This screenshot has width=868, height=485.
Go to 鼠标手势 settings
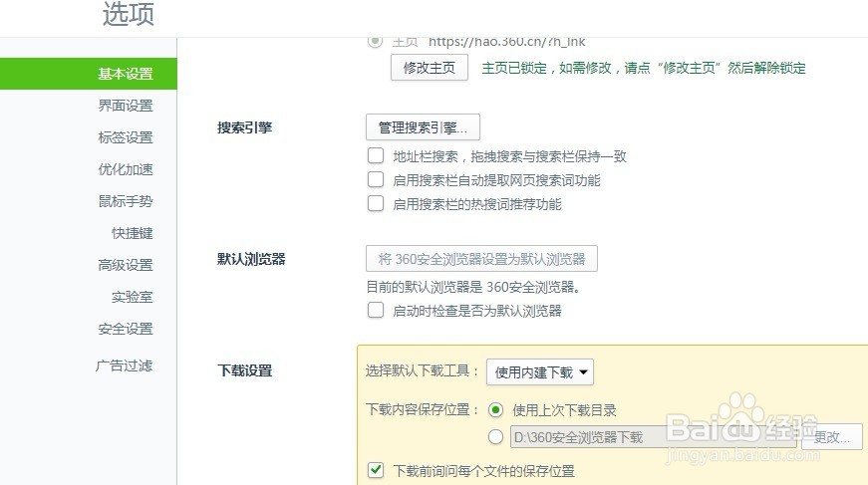(x=126, y=201)
